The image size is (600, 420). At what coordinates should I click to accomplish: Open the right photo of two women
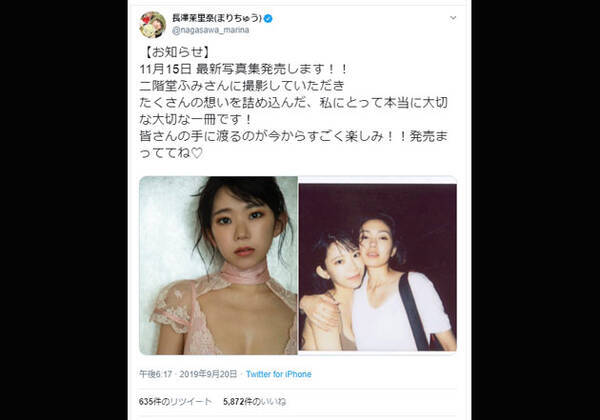378,267
